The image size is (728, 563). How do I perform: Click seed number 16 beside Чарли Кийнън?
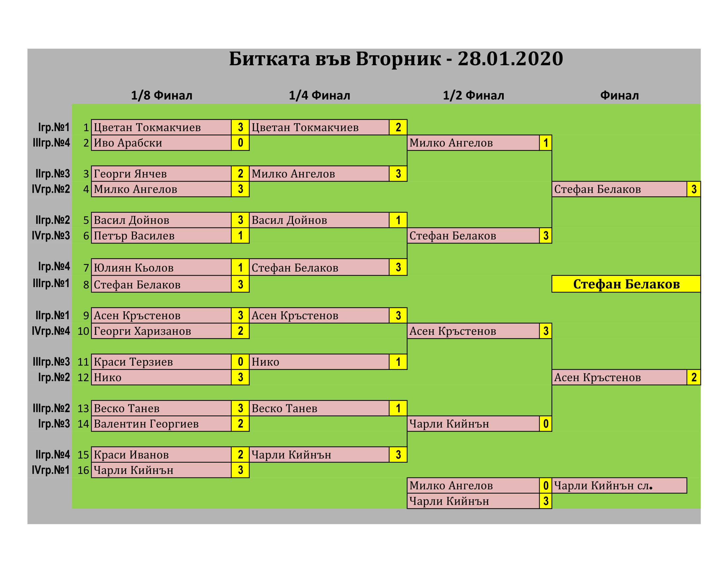[x=83, y=470]
